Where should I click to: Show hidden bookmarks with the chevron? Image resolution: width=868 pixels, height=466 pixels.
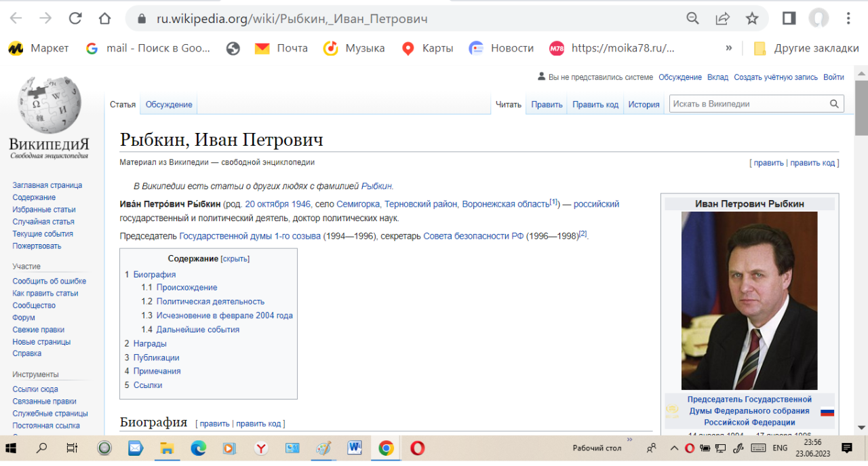click(x=729, y=48)
